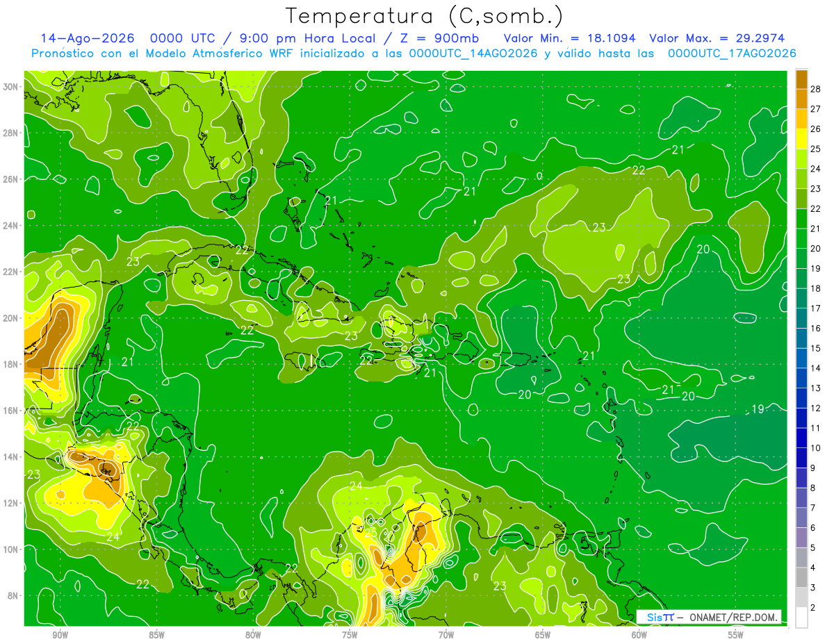834x644 pixels.
Task: Click legend scale value "3"
Action: [814, 588]
